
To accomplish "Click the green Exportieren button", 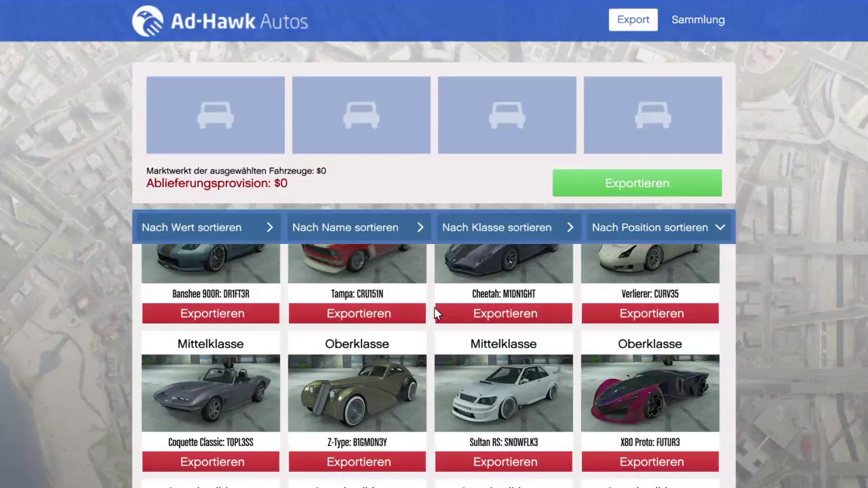I will click(637, 183).
